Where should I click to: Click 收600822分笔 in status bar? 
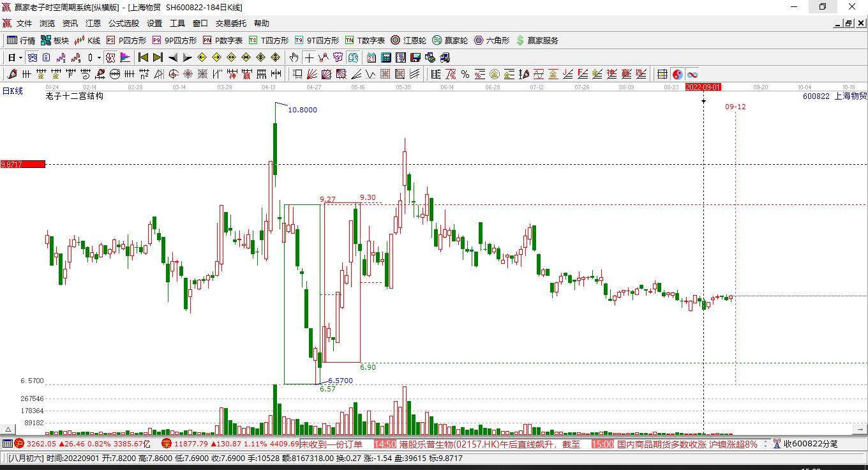pyautogui.click(x=811, y=444)
